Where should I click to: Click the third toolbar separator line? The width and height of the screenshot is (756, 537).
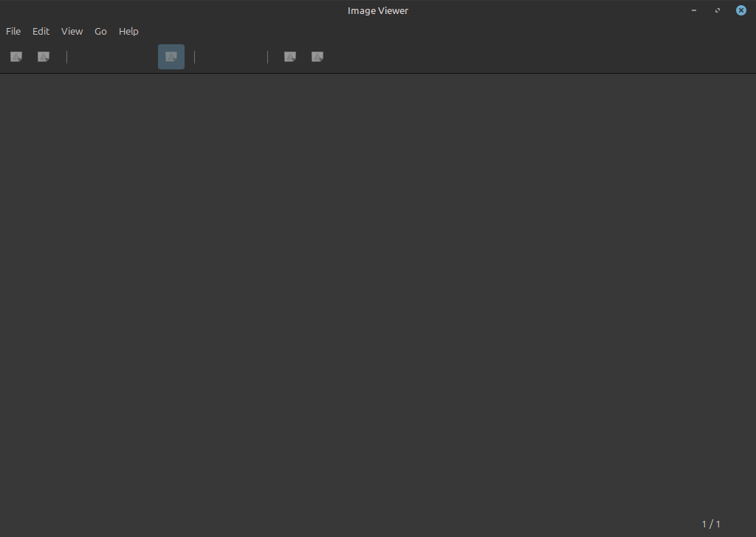(x=267, y=57)
